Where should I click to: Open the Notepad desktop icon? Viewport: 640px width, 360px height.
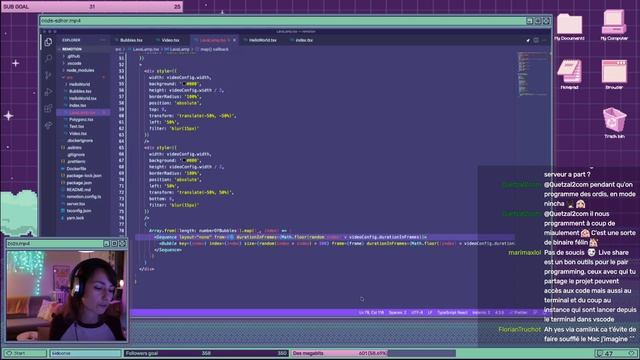[x=569, y=75]
